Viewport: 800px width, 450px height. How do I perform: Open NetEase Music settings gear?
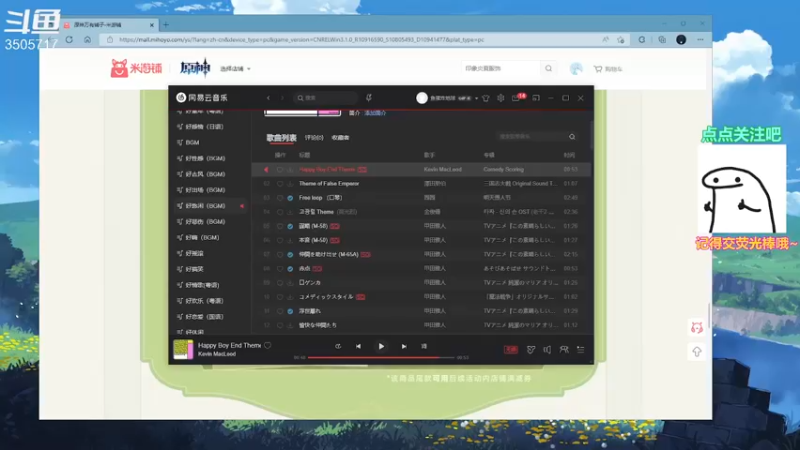click(x=501, y=98)
